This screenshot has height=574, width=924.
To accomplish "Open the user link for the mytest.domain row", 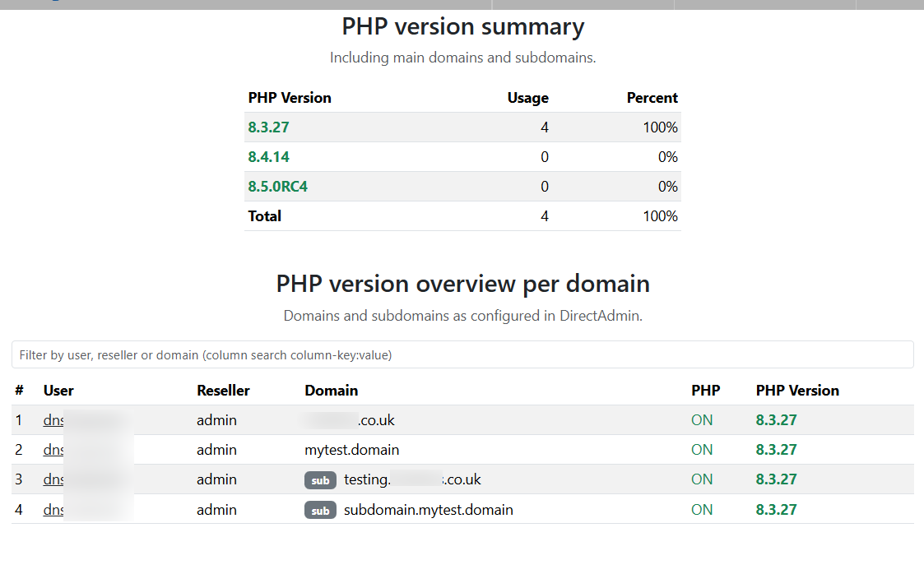I will pos(54,450).
